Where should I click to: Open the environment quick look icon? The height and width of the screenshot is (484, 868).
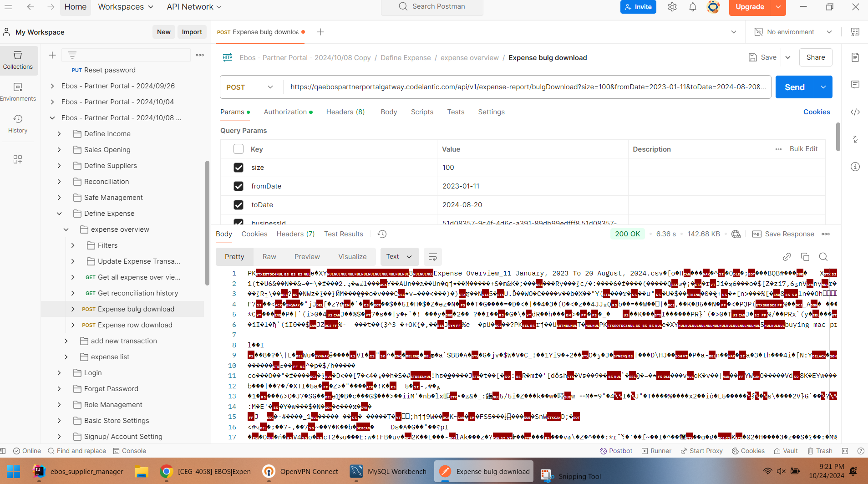(855, 32)
